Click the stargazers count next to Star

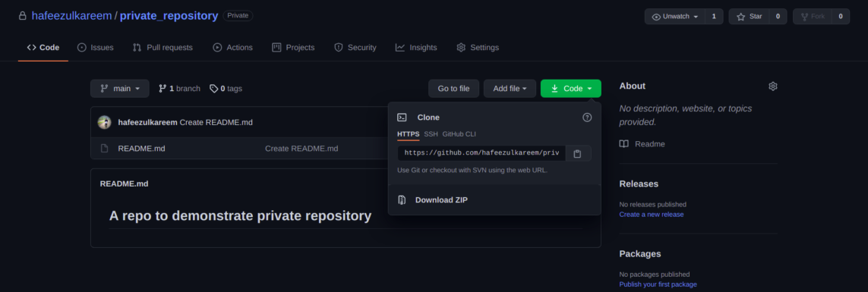click(778, 17)
